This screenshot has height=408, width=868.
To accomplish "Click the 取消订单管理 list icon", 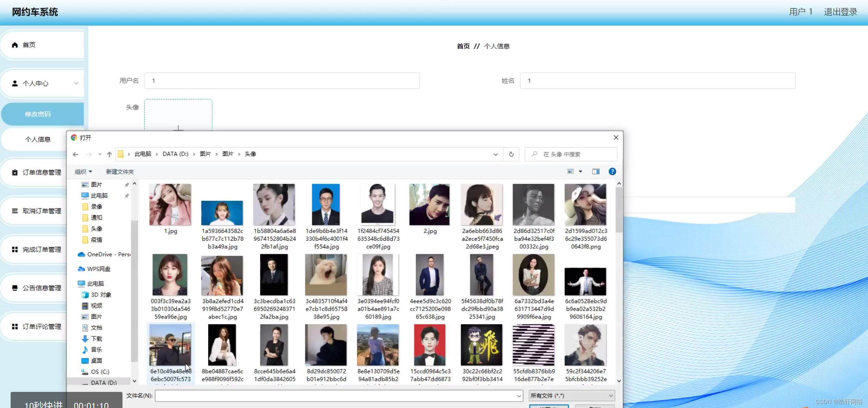I will click(14, 211).
